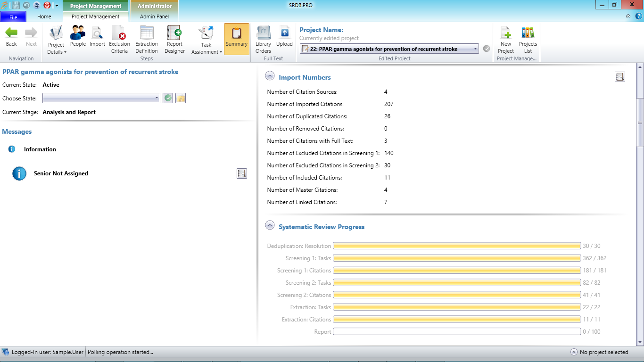644x362 pixels.
Task: Open the Choose State dropdown
Action: (x=101, y=98)
